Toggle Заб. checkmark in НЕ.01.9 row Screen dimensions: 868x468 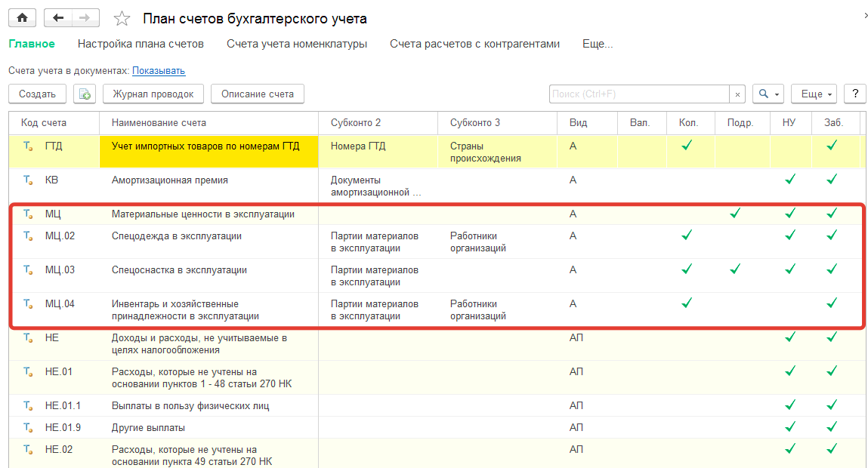point(832,426)
